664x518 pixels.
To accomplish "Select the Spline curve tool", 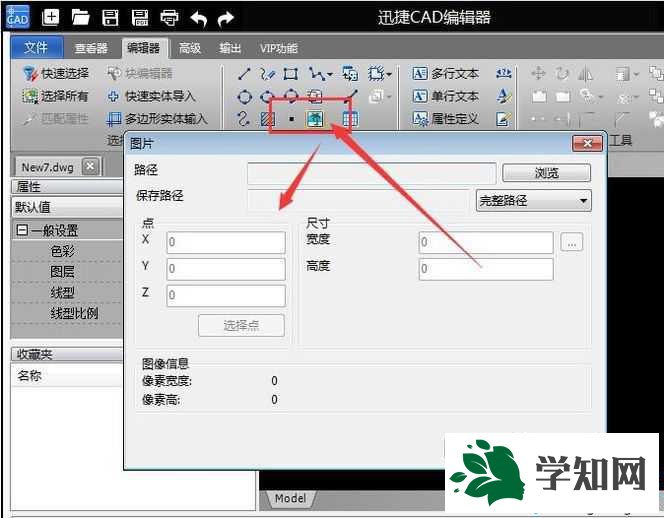I will [243, 119].
